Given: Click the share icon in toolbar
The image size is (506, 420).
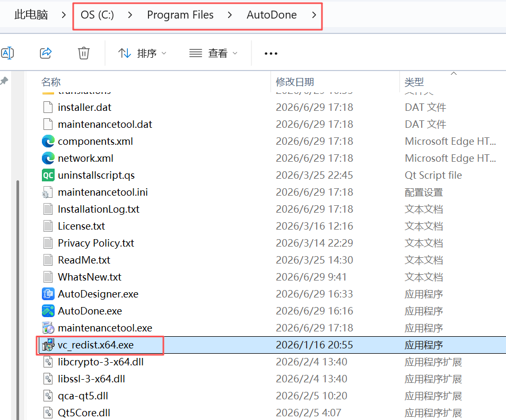Looking at the screenshot, I should 46,53.
